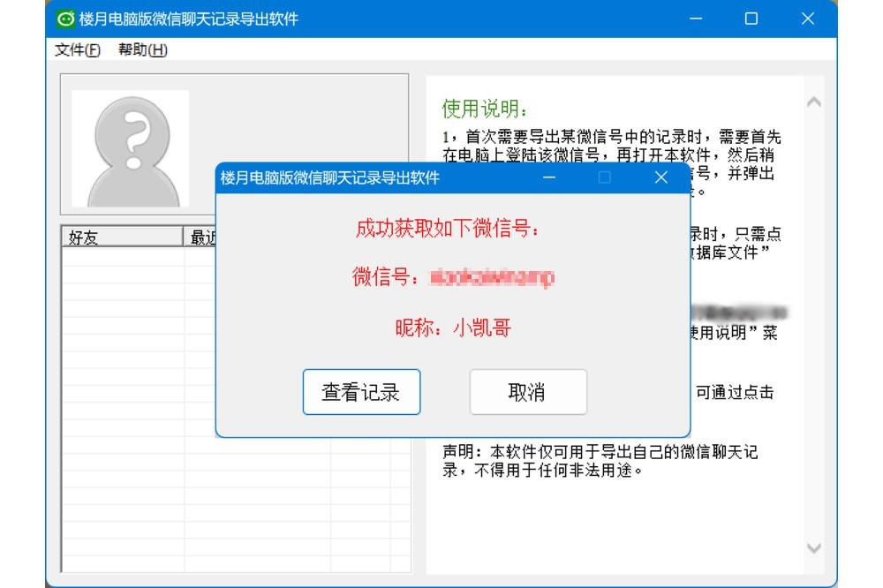Click the dialog title bar text
Image resolution: width=883 pixels, height=588 pixels.
click(329, 178)
